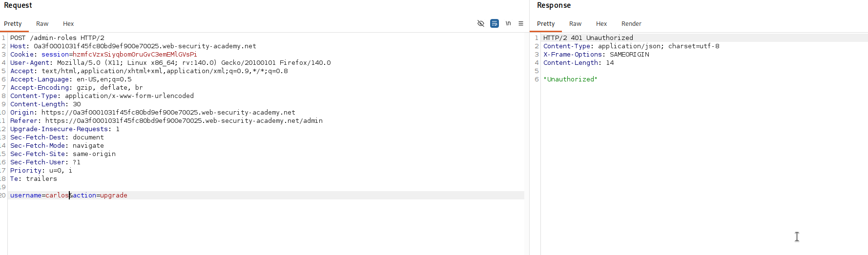Toggle the hide non-printable characters eye icon
Screen dimensions: 868x255
[x=481, y=23]
